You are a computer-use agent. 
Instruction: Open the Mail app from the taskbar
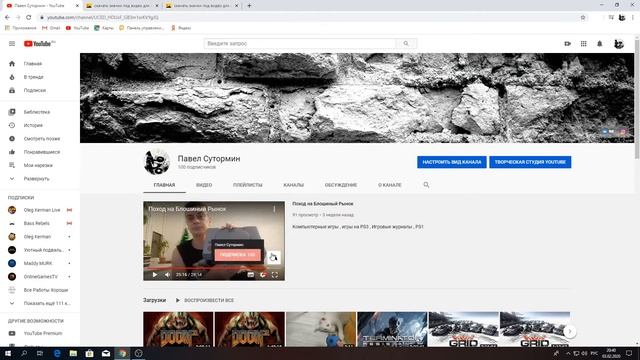point(106,353)
